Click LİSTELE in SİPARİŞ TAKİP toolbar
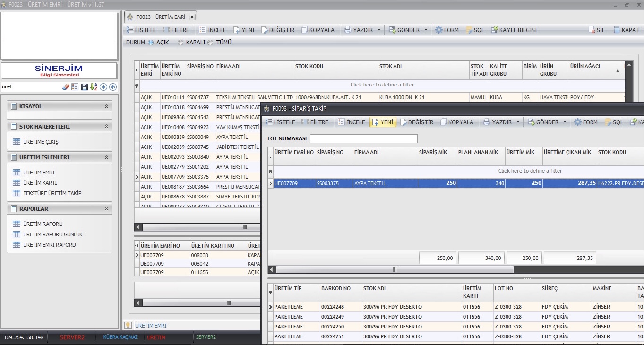The height and width of the screenshot is (345, 644). (x=280, y=122)
